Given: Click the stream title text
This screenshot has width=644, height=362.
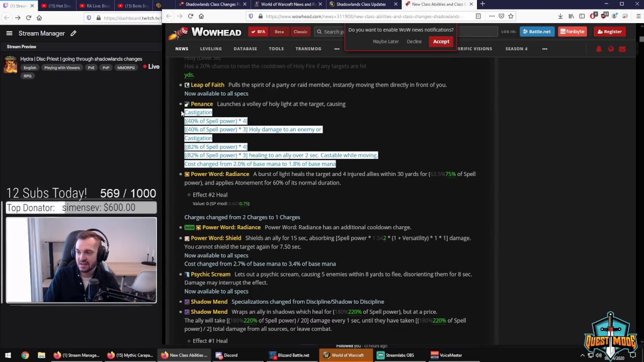Looking at the screenshot, I should [81, 59].
